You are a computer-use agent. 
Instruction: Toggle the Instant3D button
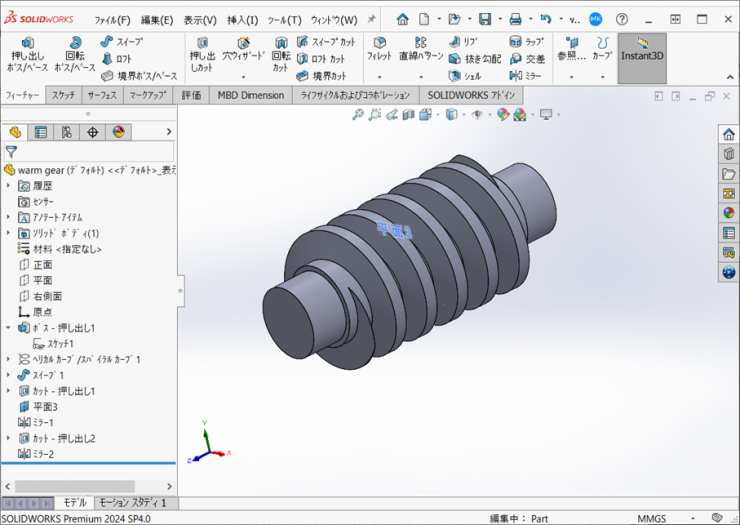click(642, 49)
